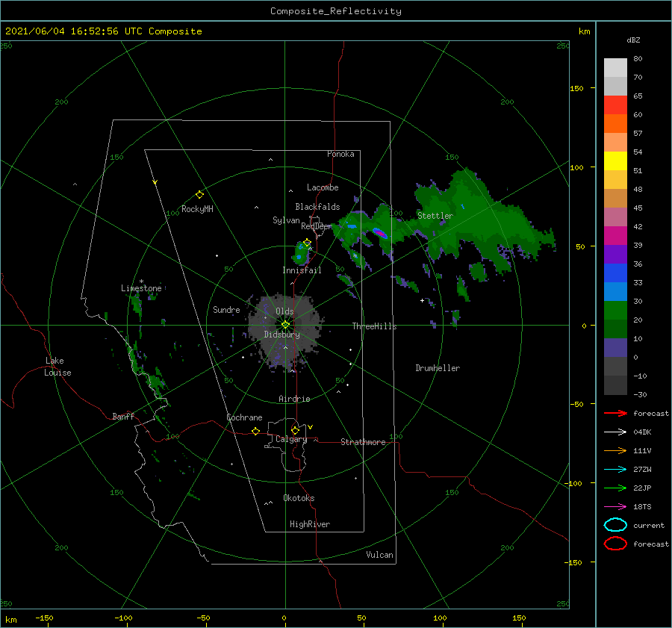Select the magenta 18TS arrow legend icon
672x628 pixels.
coord(615,507)
